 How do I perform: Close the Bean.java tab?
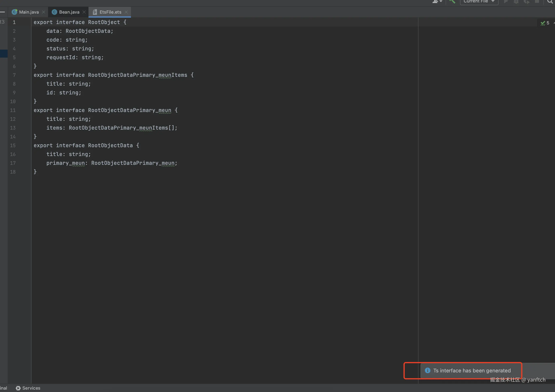(x=84, y=12)
